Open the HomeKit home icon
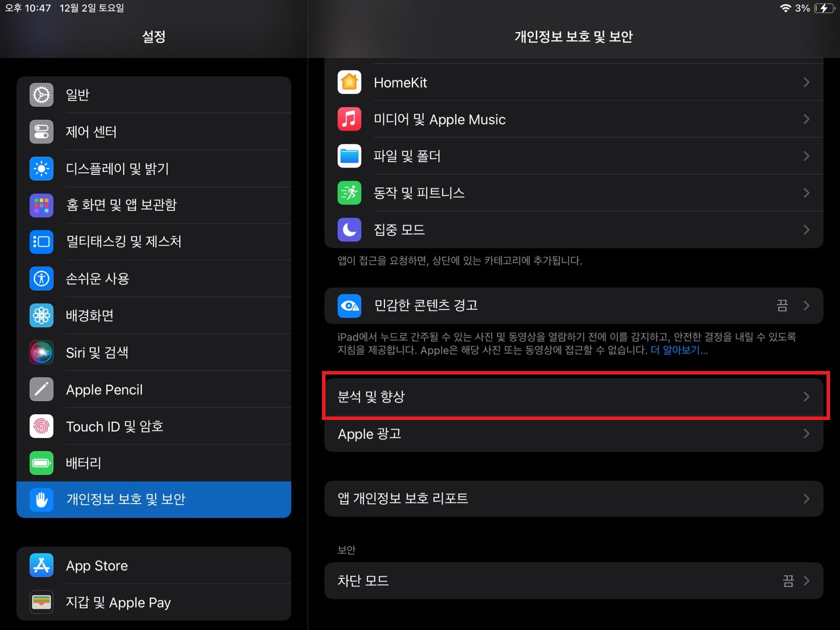This screenshot has height=630, width=840. tap(349, 82)
